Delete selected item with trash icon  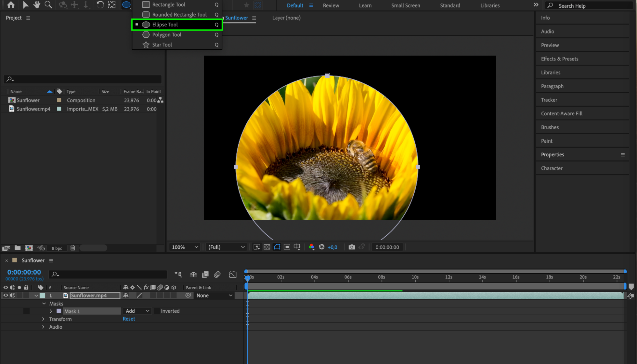73,248
